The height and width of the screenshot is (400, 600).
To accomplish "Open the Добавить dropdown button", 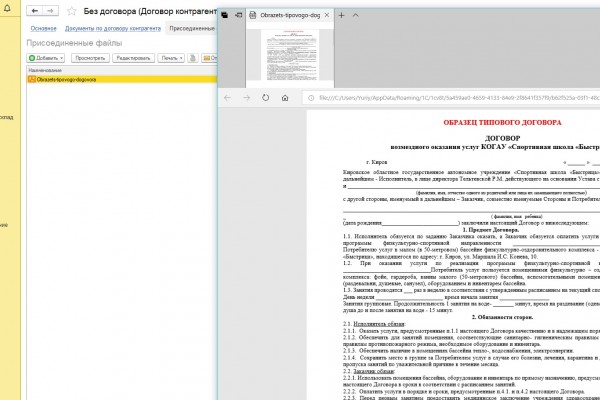I will tap(46, 58).
